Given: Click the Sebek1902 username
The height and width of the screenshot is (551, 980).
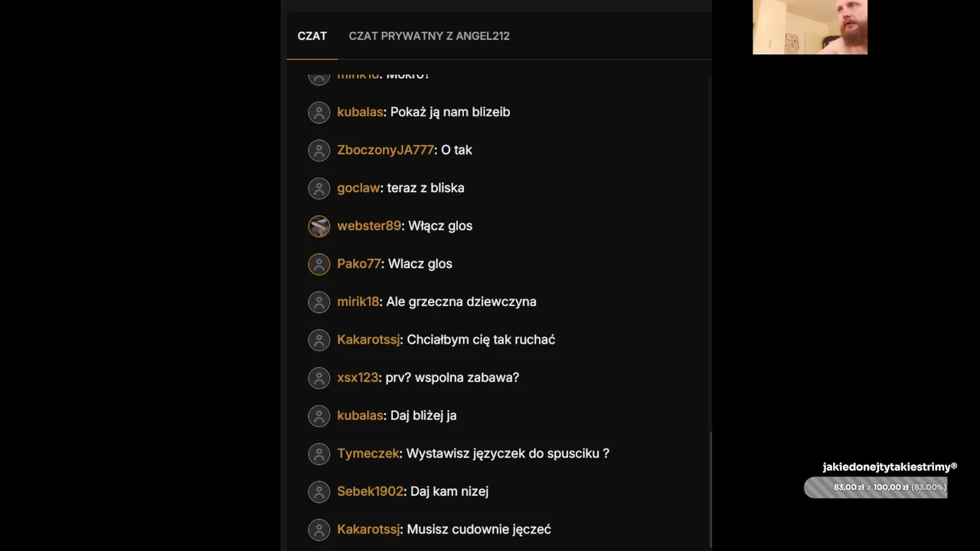Looking at the screenshot, I should (x=370, y=491).
